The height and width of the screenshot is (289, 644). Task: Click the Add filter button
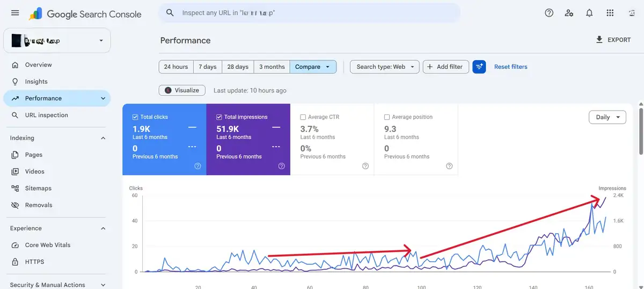[x=446, y=67]
